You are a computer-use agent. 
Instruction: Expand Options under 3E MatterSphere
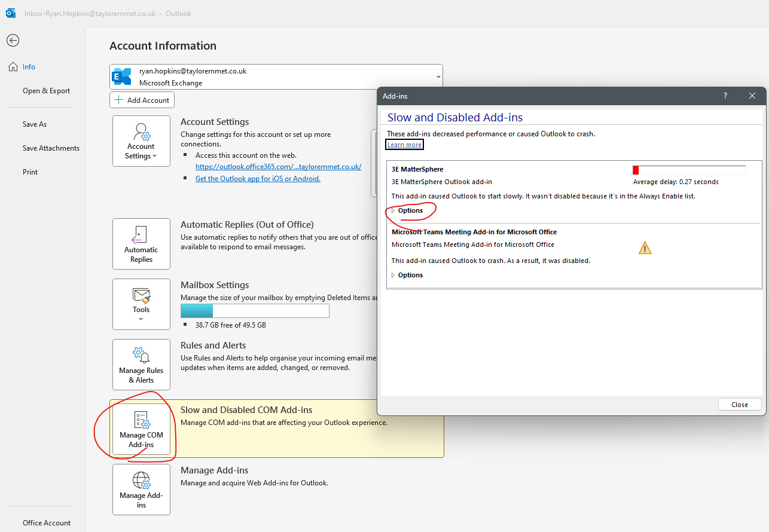click(407, 210)
